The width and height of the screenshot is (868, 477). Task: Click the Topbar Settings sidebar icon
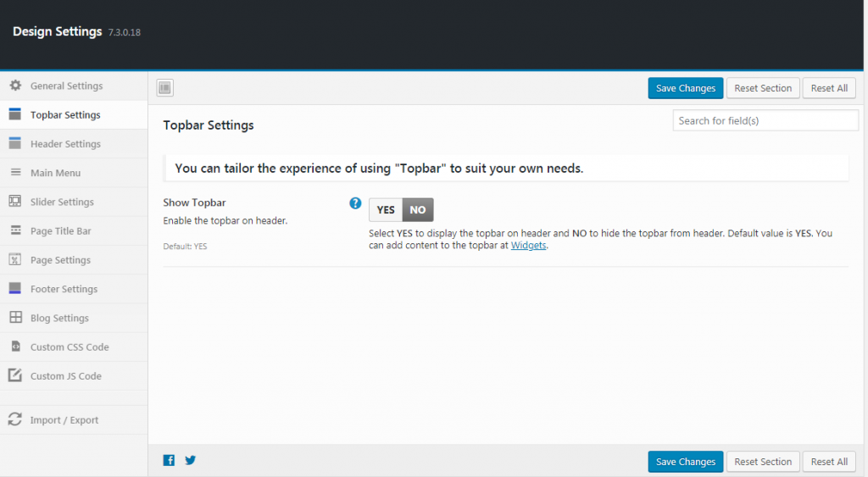[x=15, y=114]
